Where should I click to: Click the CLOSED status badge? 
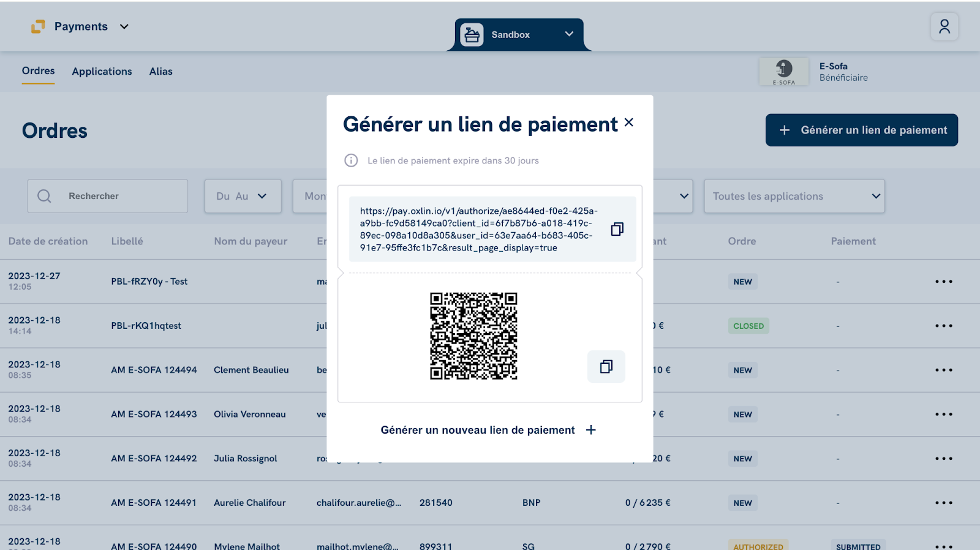[748, 326]
